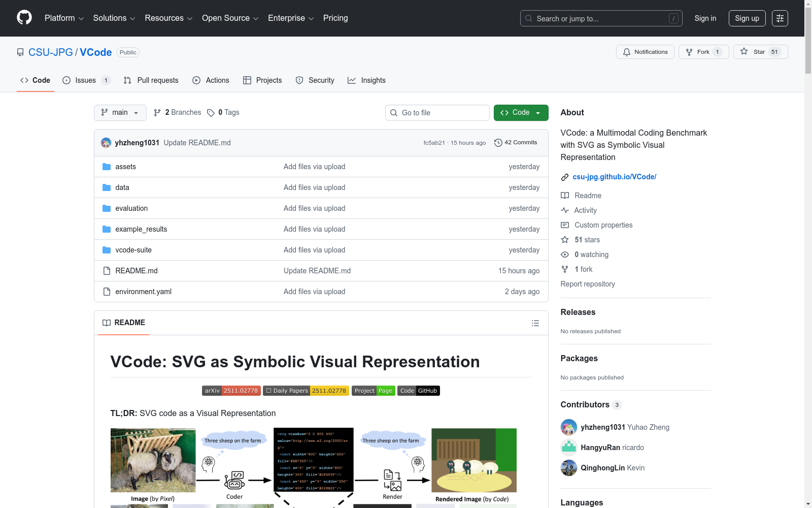This screenshot has height=508, width=812.
Task: Expand the green Code dropdown button
Action: point(521,113)
